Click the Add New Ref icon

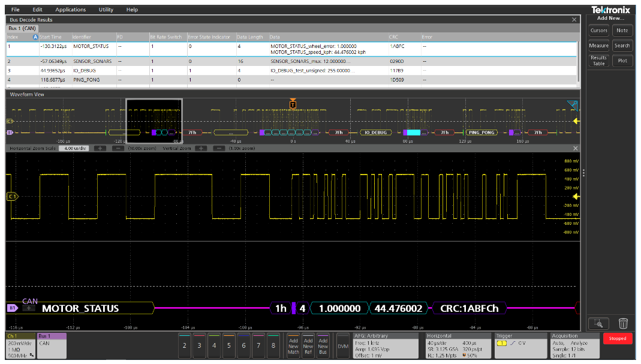308,345
